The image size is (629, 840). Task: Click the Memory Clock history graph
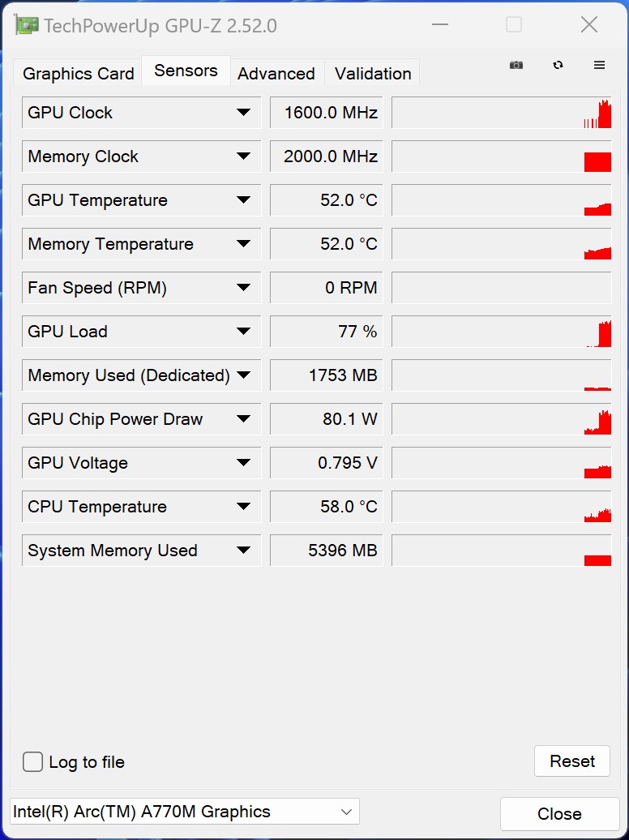click(x=501, y=156)
